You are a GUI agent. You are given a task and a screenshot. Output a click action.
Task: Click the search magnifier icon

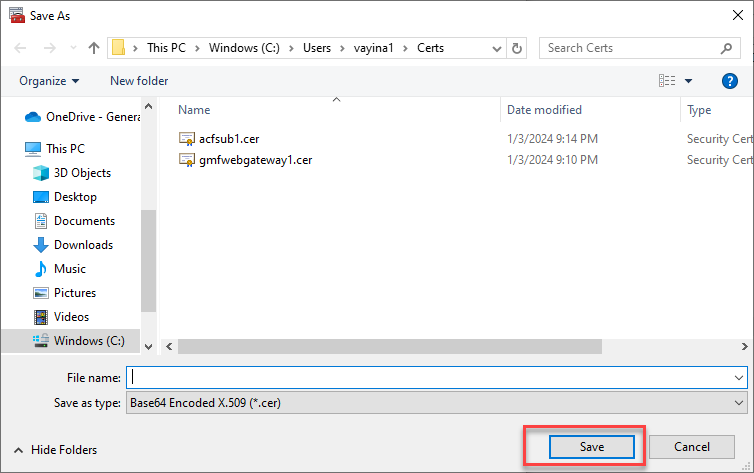(726, 48)
